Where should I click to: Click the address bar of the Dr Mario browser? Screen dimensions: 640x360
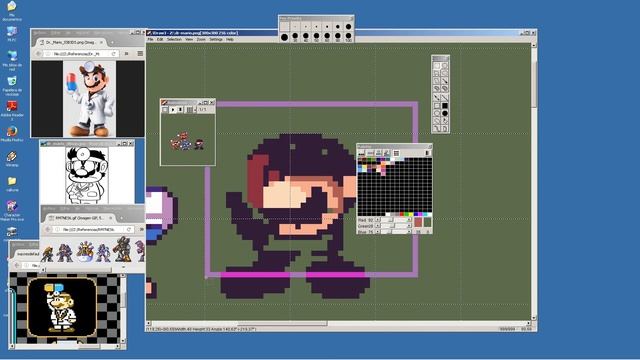click(x=80, y=53)
